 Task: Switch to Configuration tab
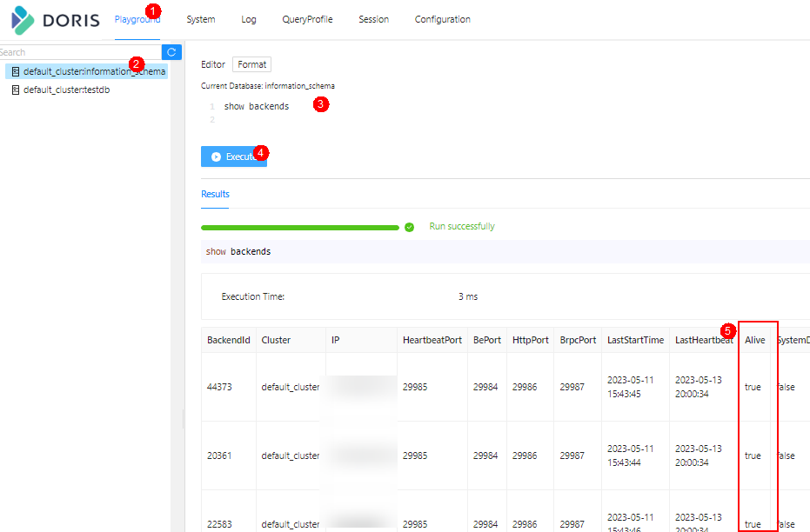[442, 19]
